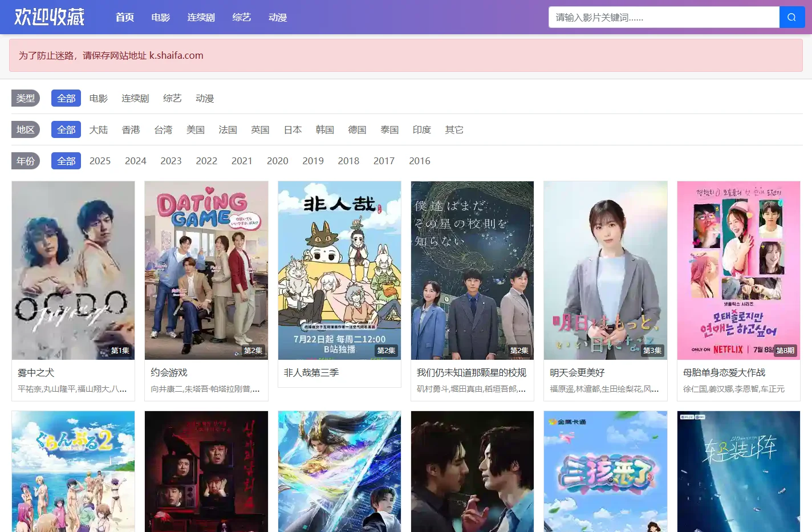Filter region by 日本
This screenshot has width=812, height=532.
pos(293,129)
